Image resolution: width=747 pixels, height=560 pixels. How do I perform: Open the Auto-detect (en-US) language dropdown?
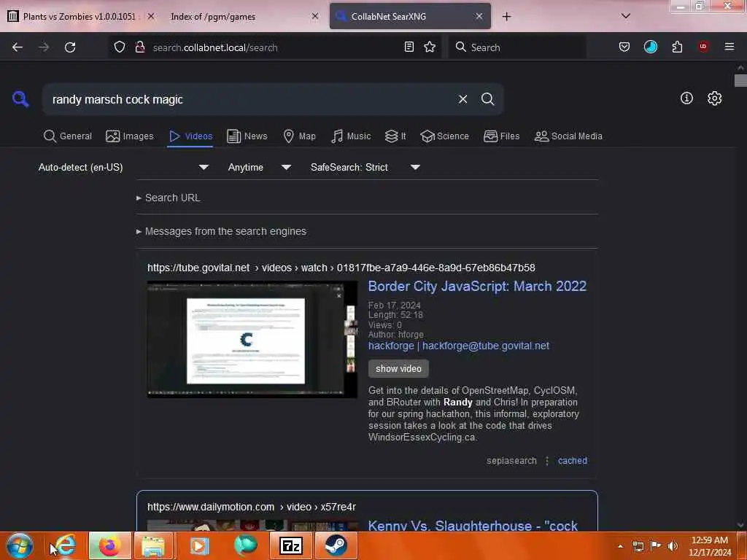pos(123,167)
